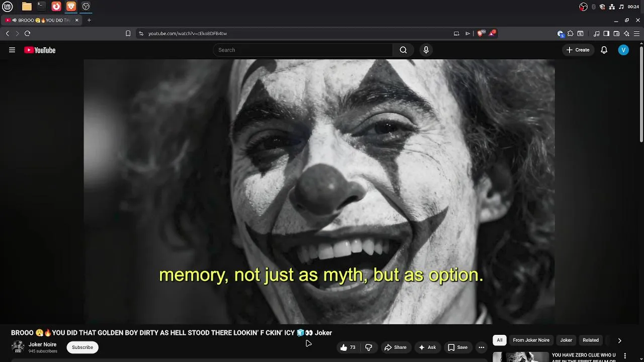
Task: Open the suggested video thumbnail
Action: [x=521, y=356]
